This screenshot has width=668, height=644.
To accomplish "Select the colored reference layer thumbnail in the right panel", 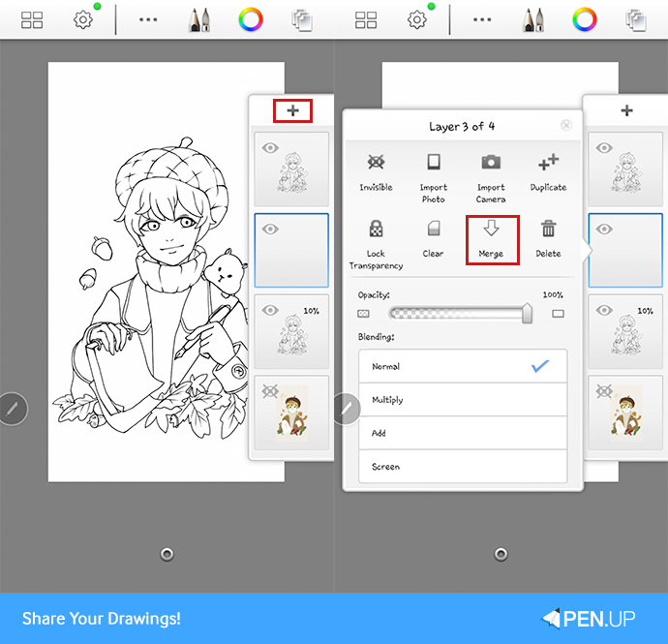I will [626, 414].
